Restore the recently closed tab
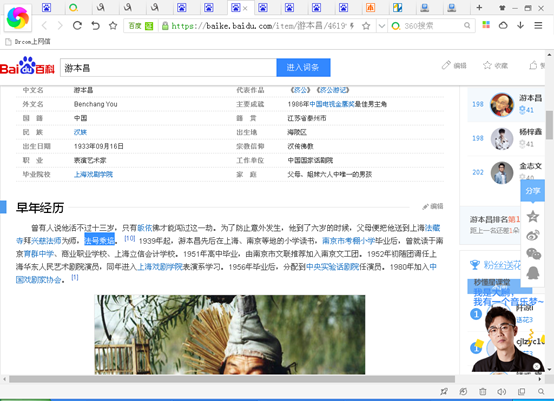This screenshot has height=401, width=554. point(95,25)
